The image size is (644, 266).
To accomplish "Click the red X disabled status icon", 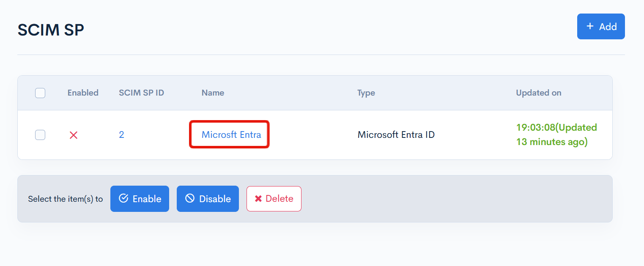I will coord(74,135).
